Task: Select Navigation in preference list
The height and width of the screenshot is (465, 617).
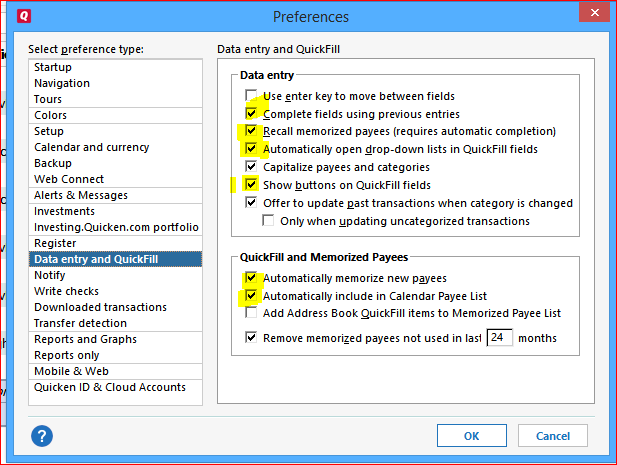Action: coord(115,83)
